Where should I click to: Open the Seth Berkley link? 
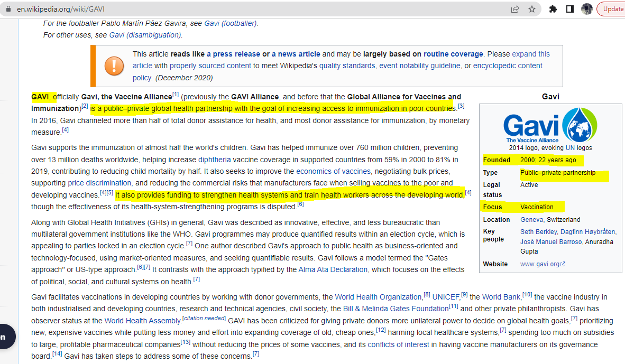(x=538, y=231)
